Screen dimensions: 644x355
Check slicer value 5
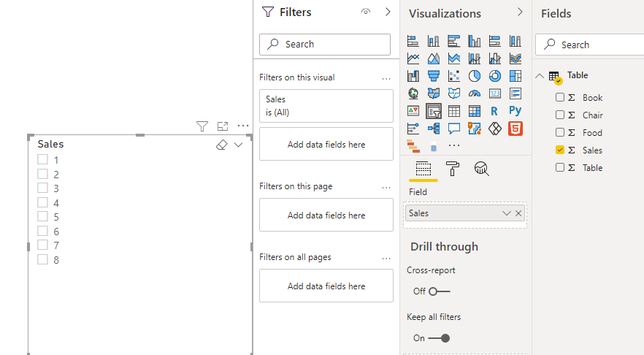42,216
